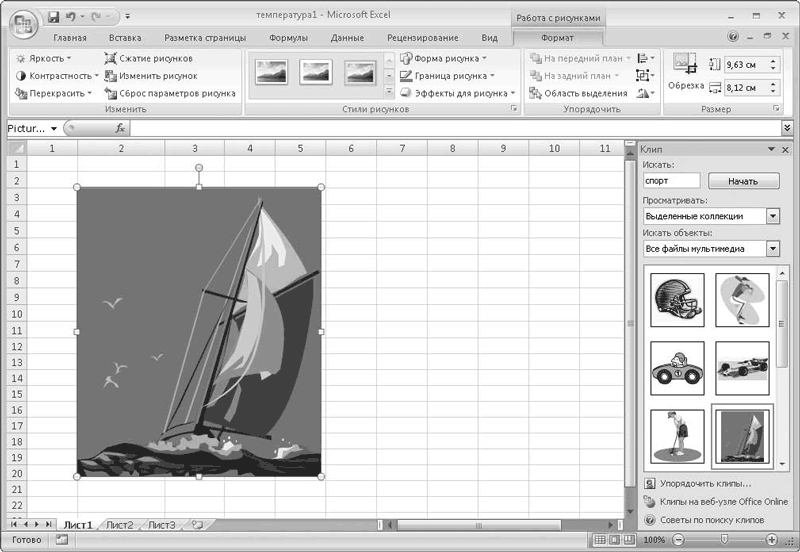Open the Яркость brightness dropdown

tap(44, 58)
